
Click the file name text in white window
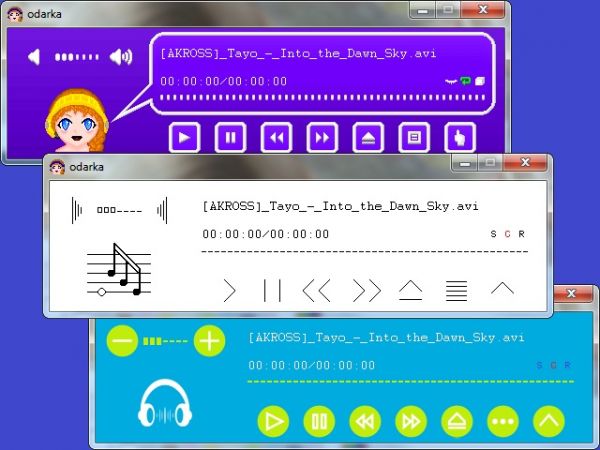(340, 206)
